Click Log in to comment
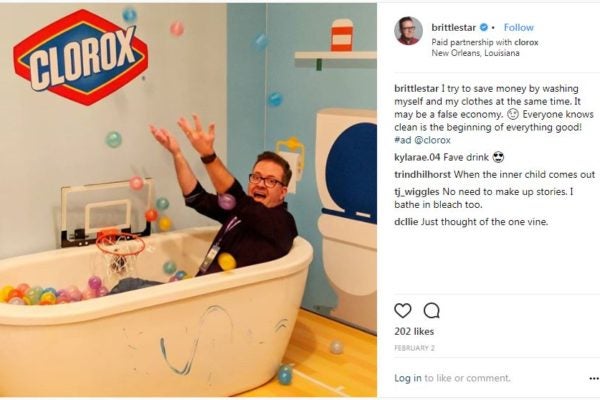The height and width of the screenshot is (400, 600). 408,378
